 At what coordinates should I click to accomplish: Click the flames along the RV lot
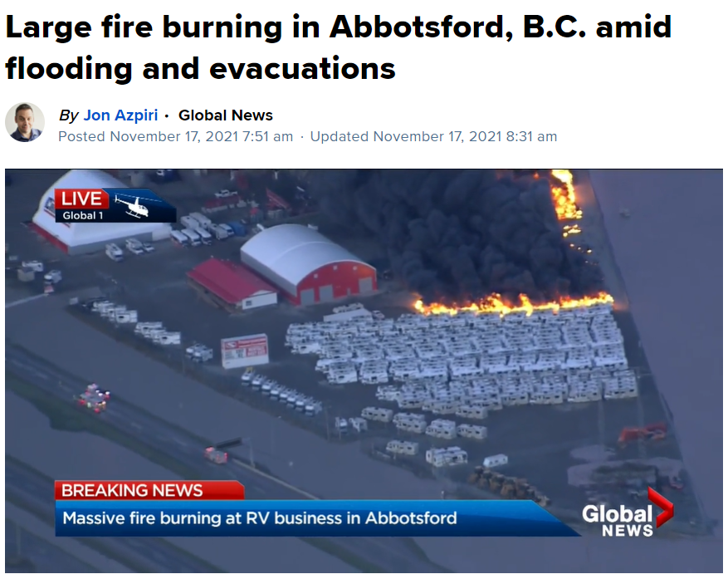click(514, 304)
